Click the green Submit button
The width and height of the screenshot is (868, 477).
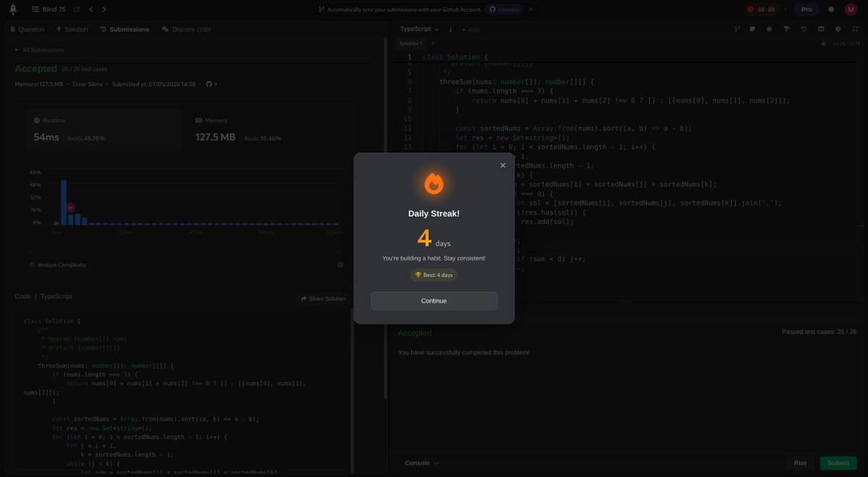[x=838, y=463]
